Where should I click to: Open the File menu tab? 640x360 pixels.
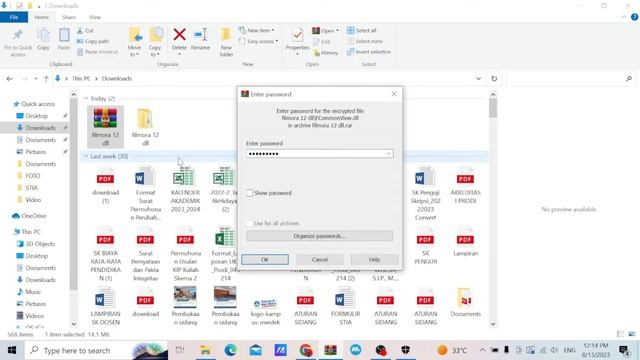pos(14,17)
